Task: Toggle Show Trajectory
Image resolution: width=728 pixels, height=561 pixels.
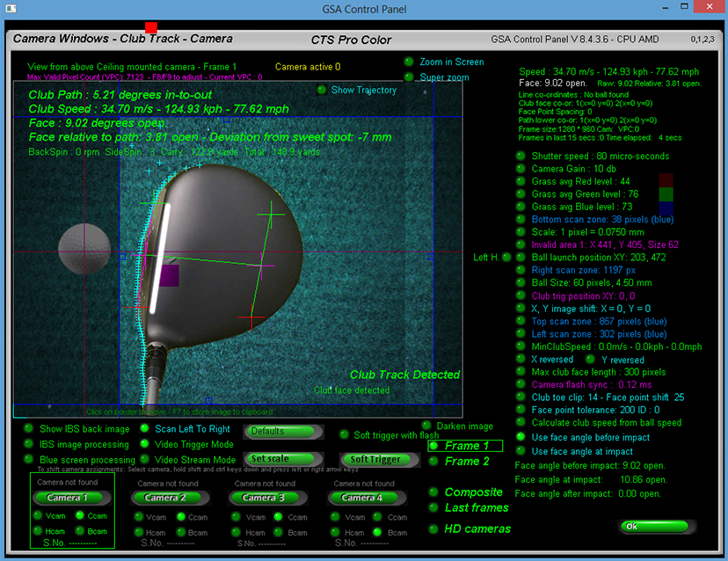Action: (321, 90)
